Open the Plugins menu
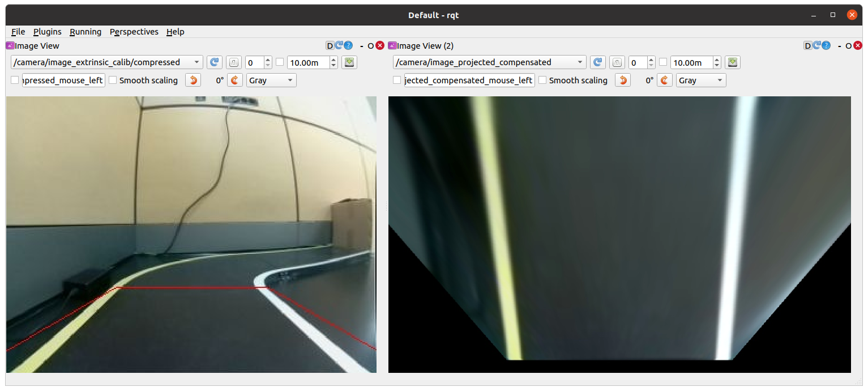The height and width of the screenshot is (391, 868). pyautogui.click(x=47, y=32)
